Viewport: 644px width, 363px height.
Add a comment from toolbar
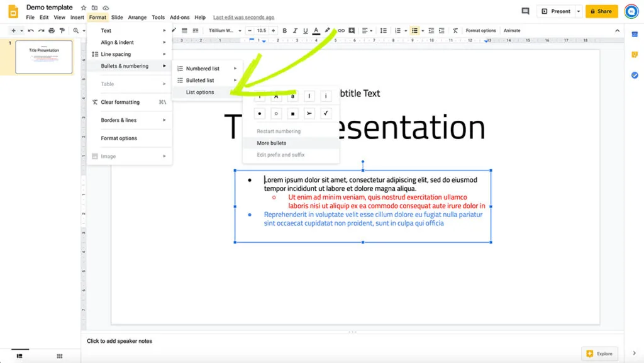pos(352,30)
